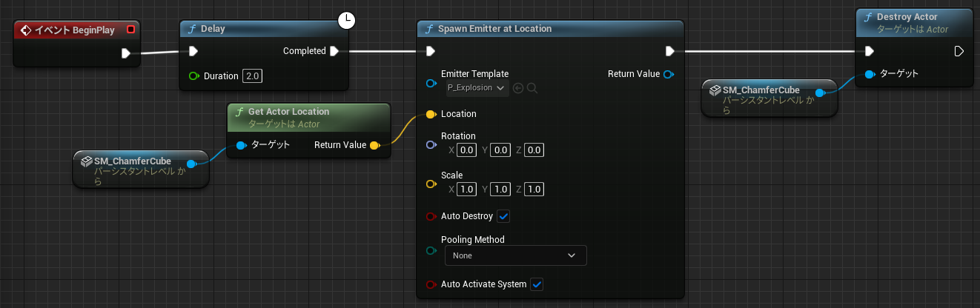
Task: Open the Pooling Method dropdown
Action: (515, 255)
